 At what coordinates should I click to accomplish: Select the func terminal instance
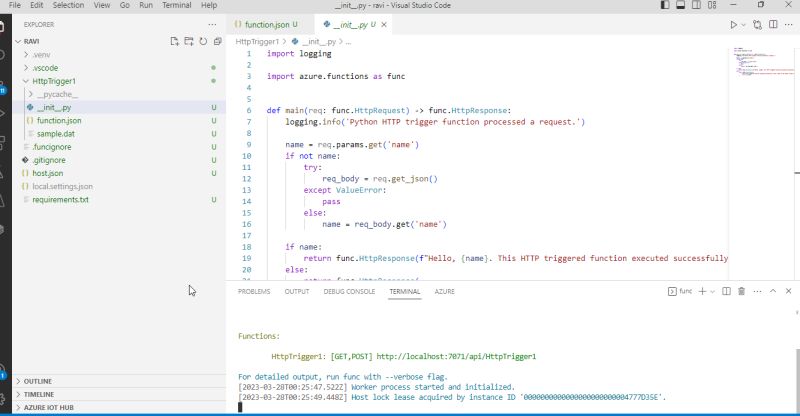(680, 291)
